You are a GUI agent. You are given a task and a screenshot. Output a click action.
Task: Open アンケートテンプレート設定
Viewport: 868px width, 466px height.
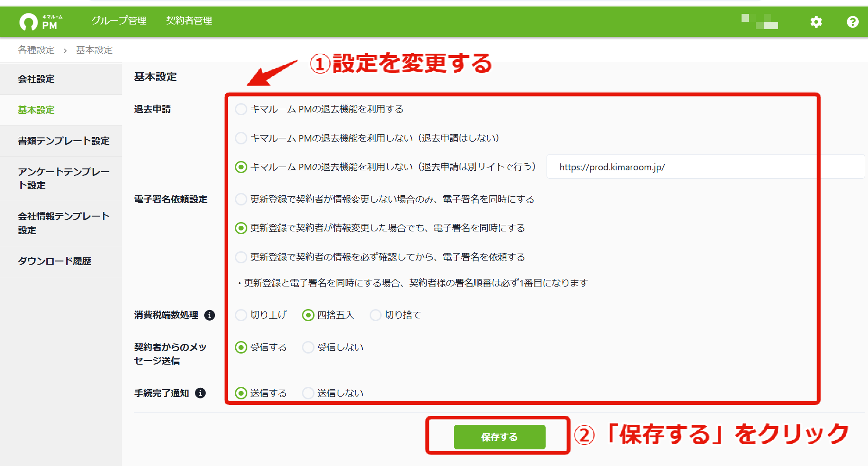(x=61, y=179)
